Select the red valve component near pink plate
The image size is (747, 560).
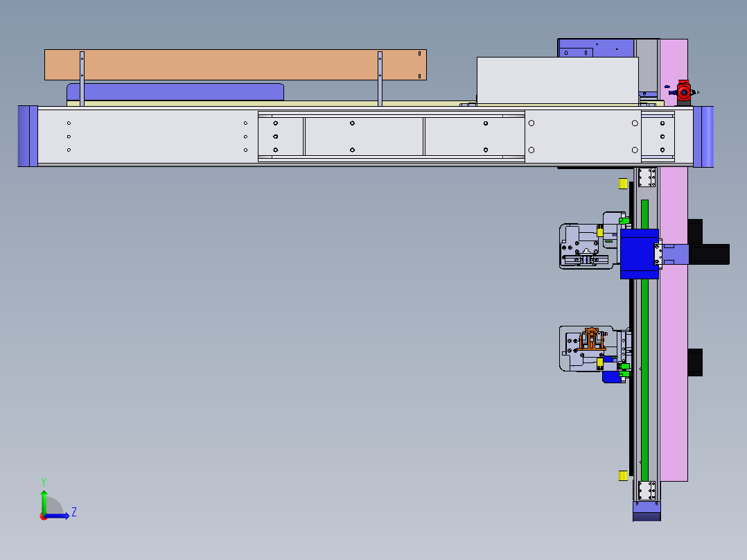[684, 90]
